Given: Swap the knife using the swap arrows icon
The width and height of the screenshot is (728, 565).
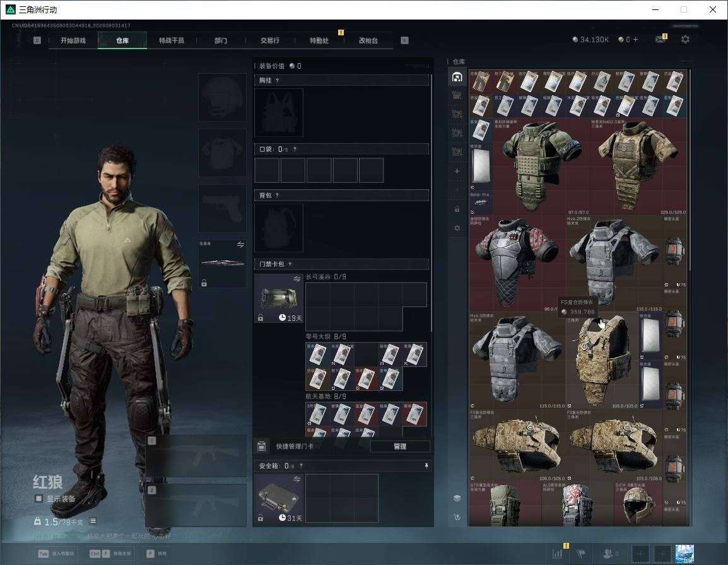Looking at the screenshot, I should 240,245.
